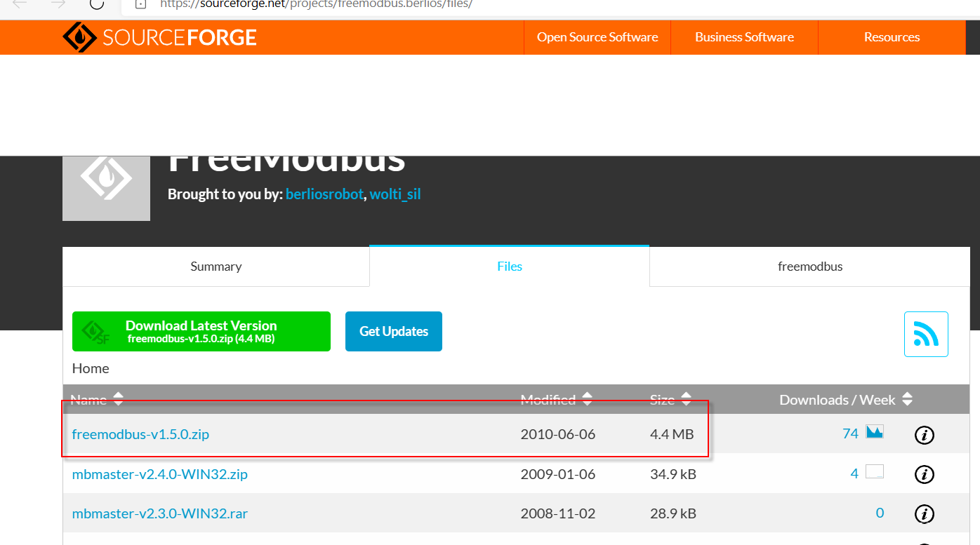Click the 34.9 kB size value
980x545 pixels.
tap(673, 474)
